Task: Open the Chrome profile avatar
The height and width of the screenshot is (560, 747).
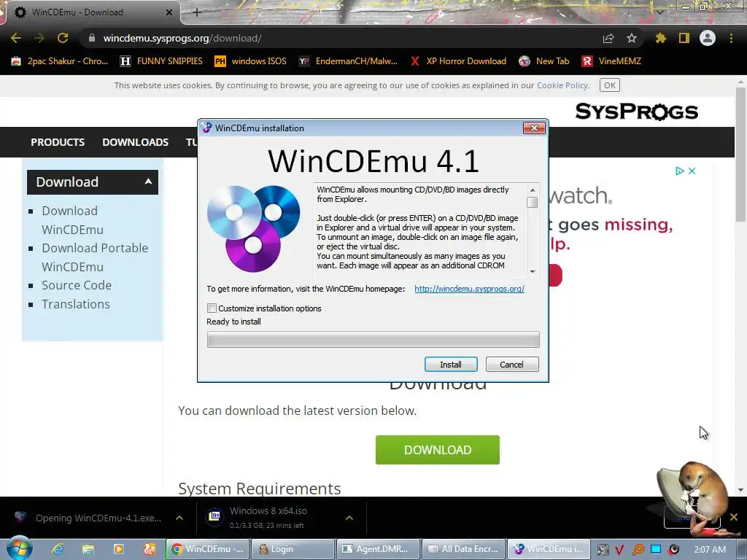Action: (x=708, y=38)
